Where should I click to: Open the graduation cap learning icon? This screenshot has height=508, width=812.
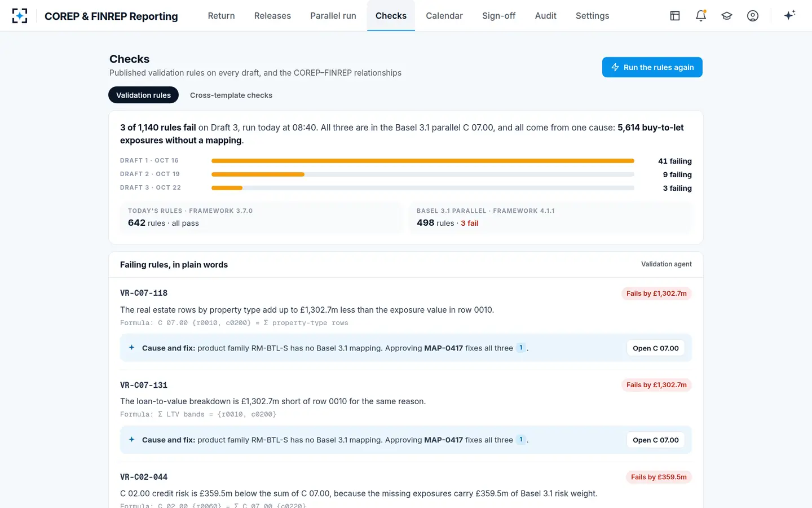point(727,16)
